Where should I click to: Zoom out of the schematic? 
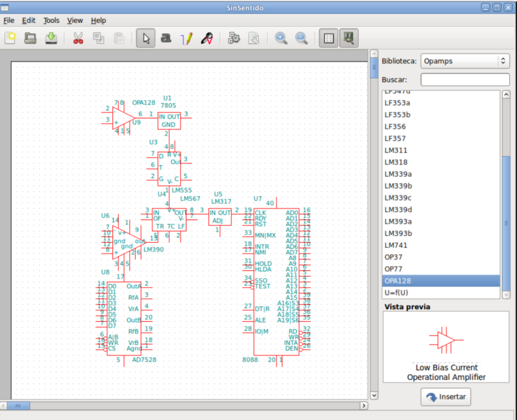pyautogui.click(x=301, y=38)
